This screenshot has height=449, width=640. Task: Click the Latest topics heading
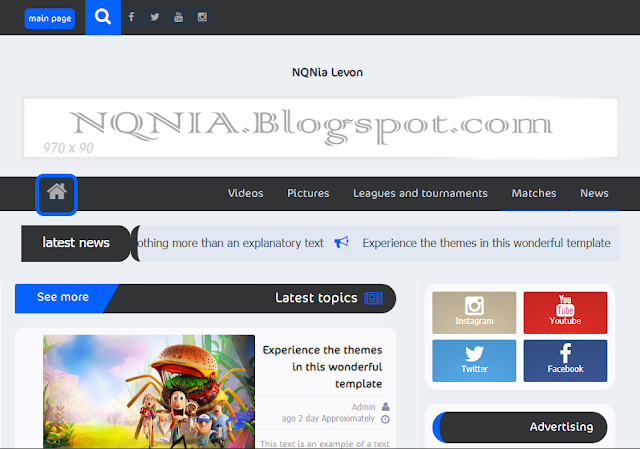point(316,298)
